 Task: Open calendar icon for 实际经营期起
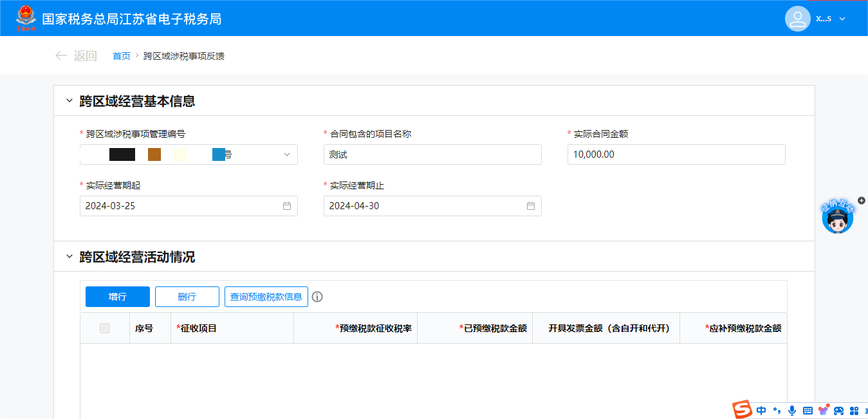click(x=287, y=206)
